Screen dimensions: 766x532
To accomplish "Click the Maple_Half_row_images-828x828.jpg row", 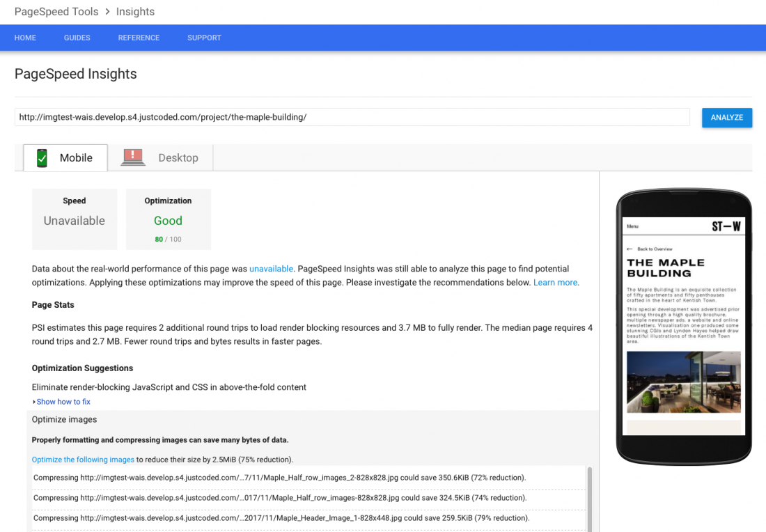I will click(308, 498).
